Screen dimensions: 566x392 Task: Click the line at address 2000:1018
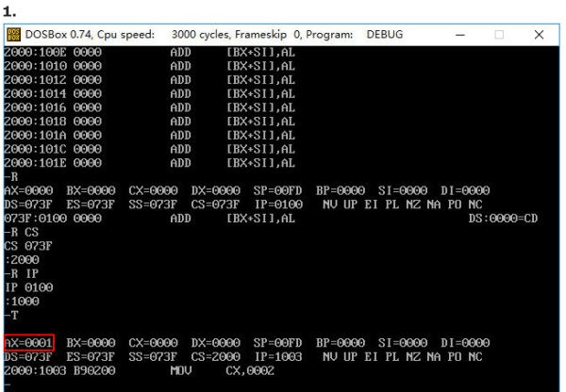[x=150, y=122]
